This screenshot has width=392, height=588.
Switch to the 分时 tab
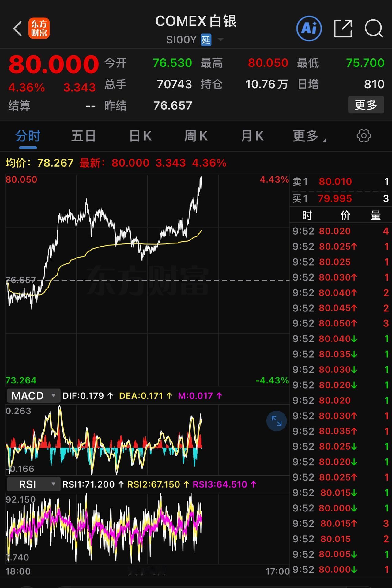coord(28,136)
